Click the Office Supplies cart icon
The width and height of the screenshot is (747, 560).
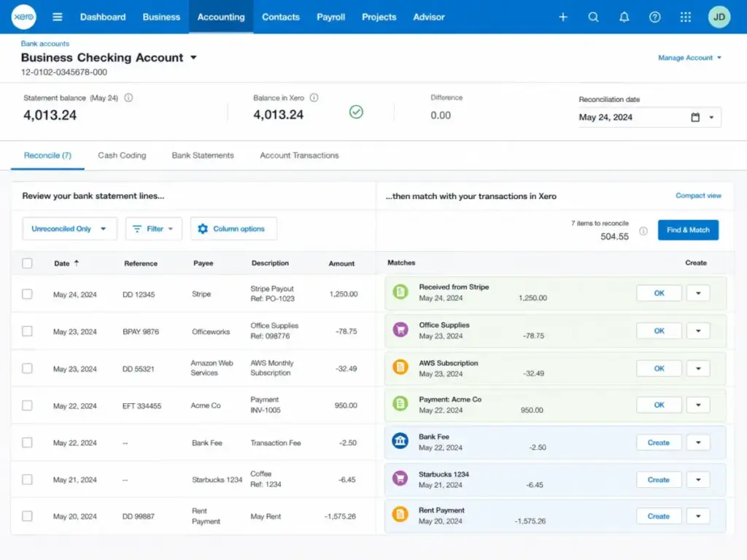tap(400, 329)
